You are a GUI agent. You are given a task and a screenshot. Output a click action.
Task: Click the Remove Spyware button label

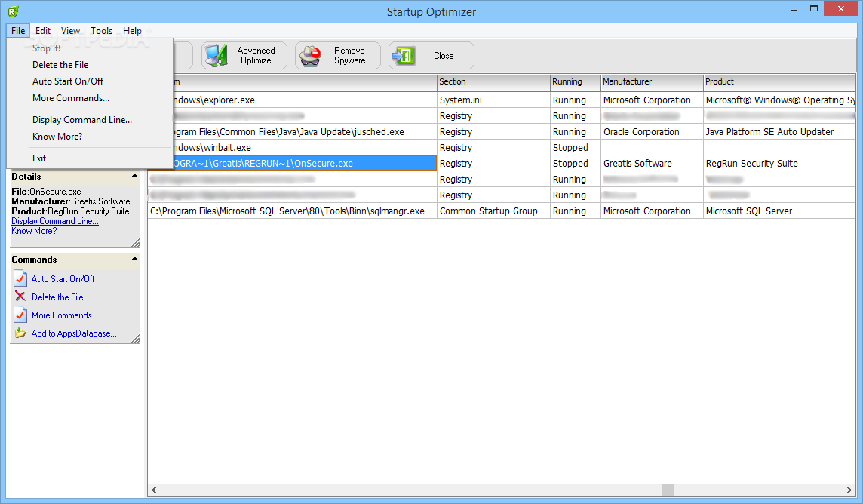(x=349, y=56)
